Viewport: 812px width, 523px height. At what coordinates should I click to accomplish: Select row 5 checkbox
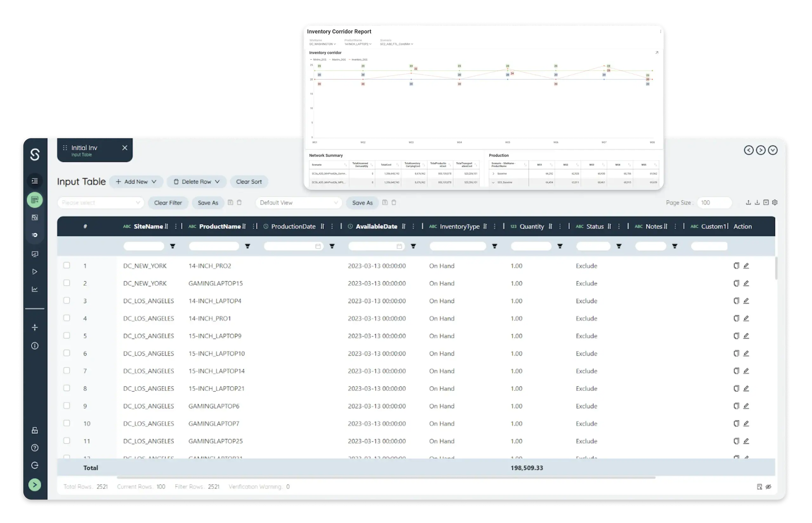pos(67,335)
